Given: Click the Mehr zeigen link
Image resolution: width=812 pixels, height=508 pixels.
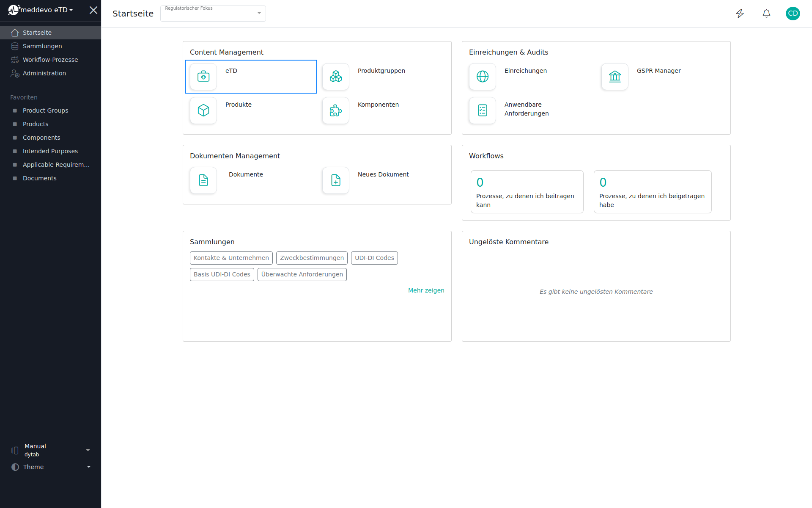Looking at the screenshot, I should point(426,290).
